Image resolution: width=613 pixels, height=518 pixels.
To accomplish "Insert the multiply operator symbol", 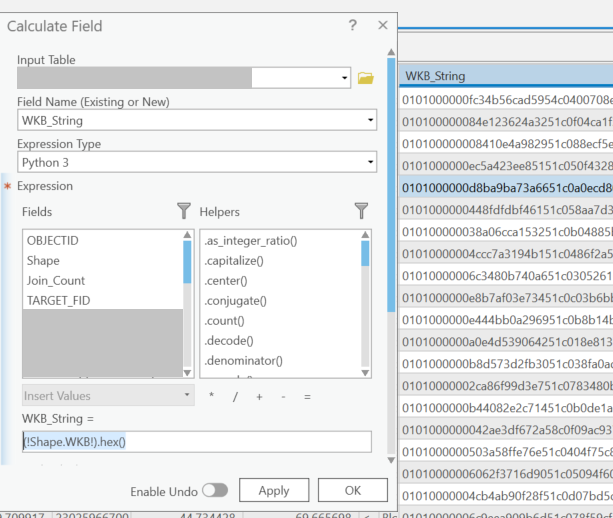I will [211, 397].
